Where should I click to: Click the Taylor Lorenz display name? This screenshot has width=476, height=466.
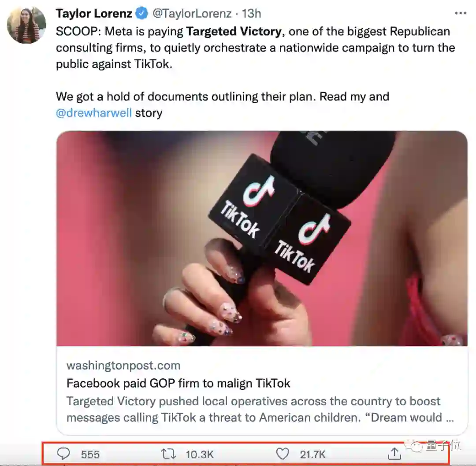tap(94, 14)
